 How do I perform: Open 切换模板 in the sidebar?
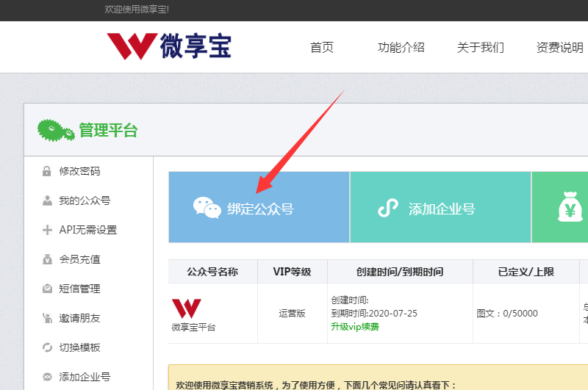[79, 347]
